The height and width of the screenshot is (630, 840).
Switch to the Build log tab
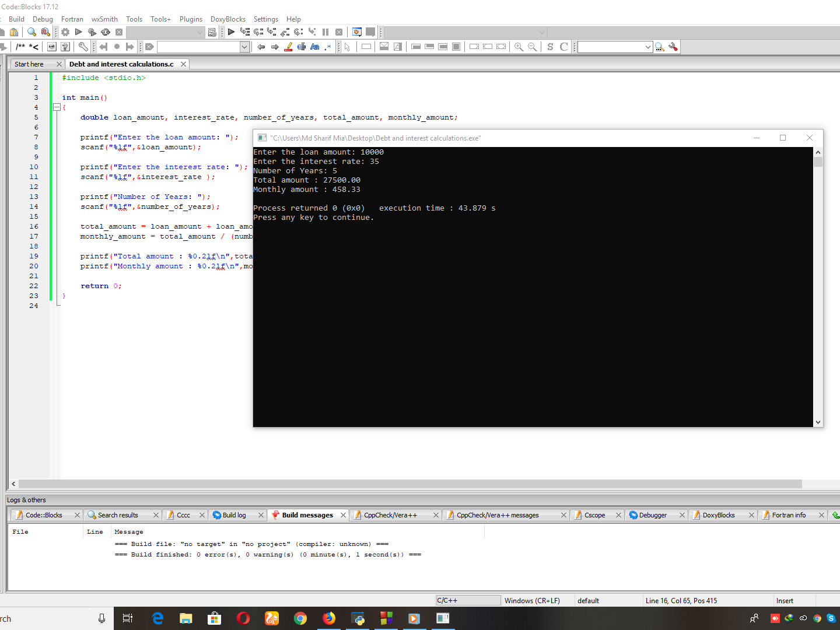pos(234,515)
